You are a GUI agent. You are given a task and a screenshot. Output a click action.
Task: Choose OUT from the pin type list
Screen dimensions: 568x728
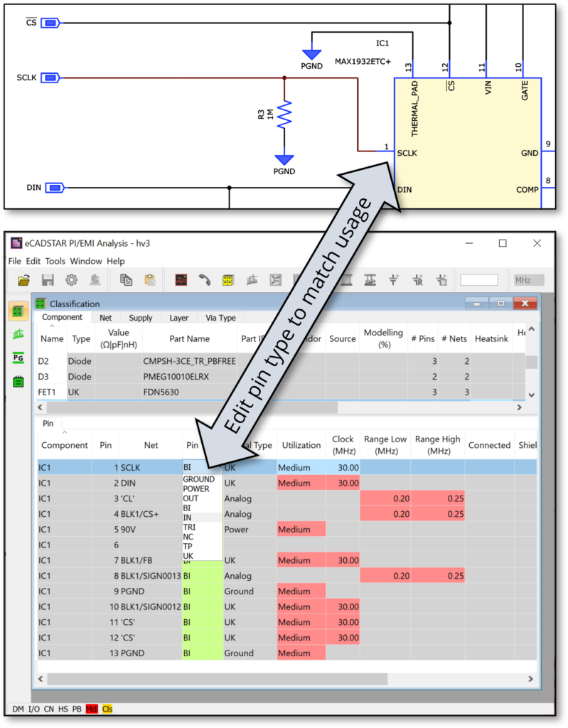[x=191, y=498]
